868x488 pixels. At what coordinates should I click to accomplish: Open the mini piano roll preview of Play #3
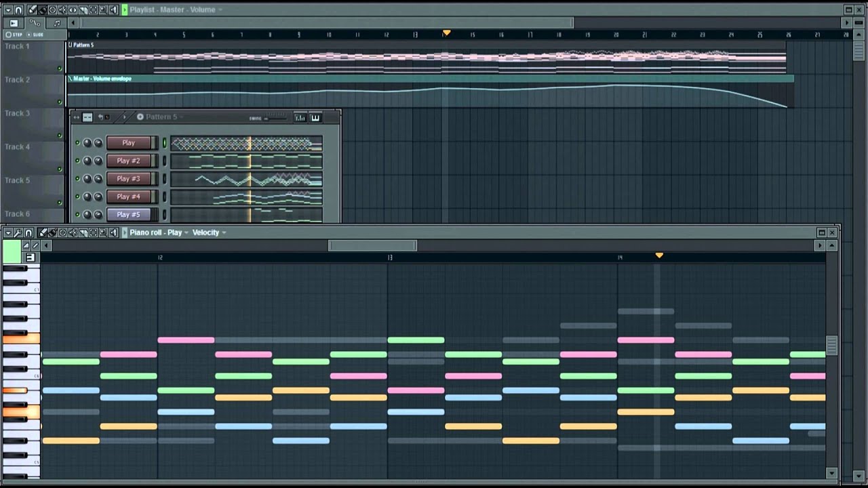tap(246, 179)
